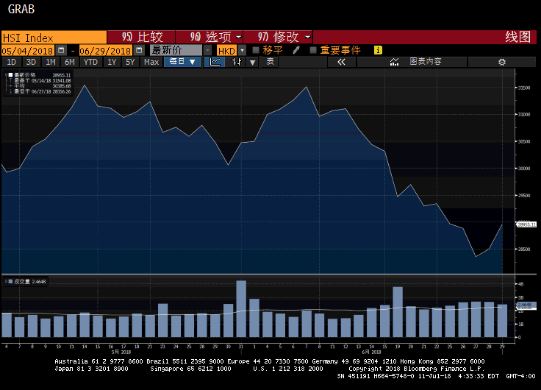Select the line chart type icon
The width and height of the screenshot is (541, 390).
(x=215, y=62)
